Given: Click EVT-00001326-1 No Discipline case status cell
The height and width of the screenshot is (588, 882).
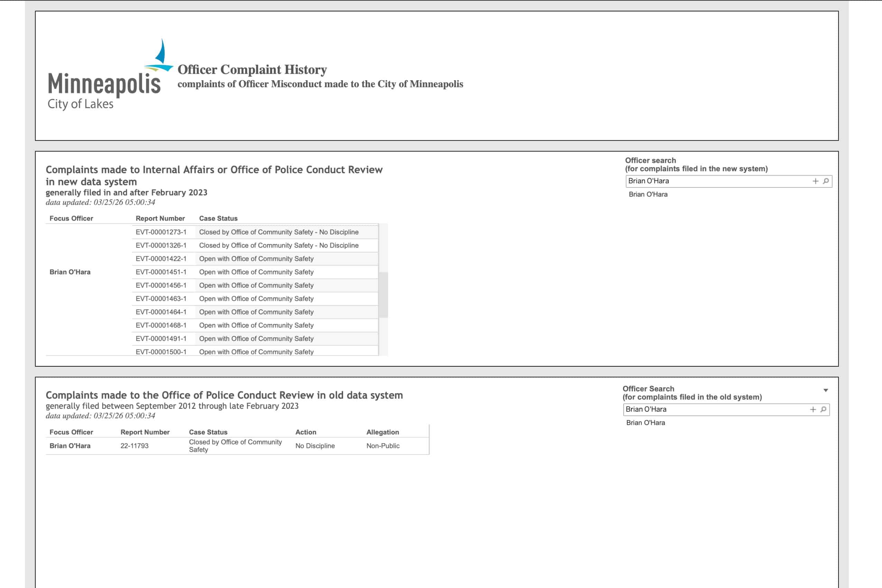Looking at the screenshot, I should click(279, 245).
